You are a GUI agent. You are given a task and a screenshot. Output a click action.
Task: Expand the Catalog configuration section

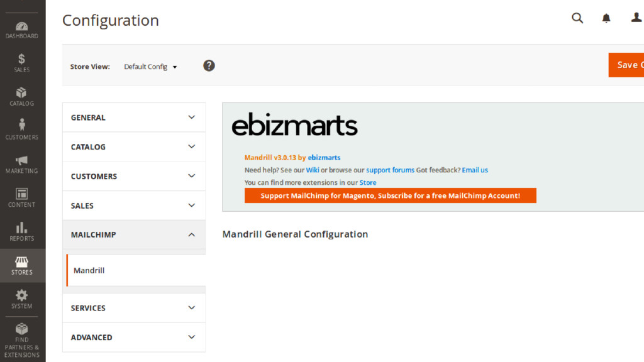click(134, 146)
